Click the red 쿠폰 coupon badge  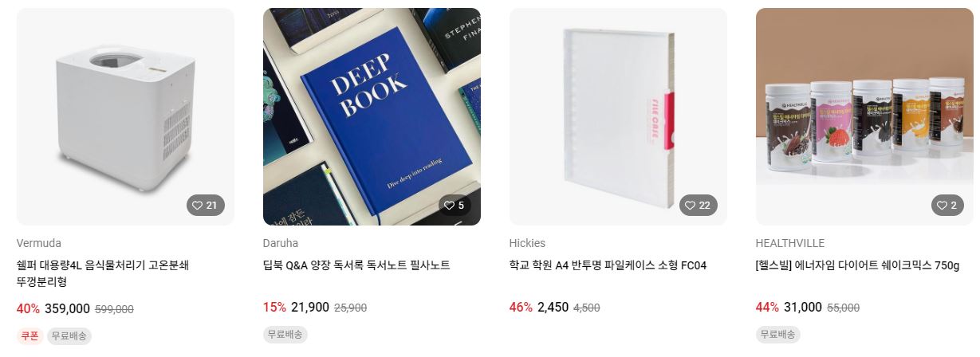click(30, 335)
